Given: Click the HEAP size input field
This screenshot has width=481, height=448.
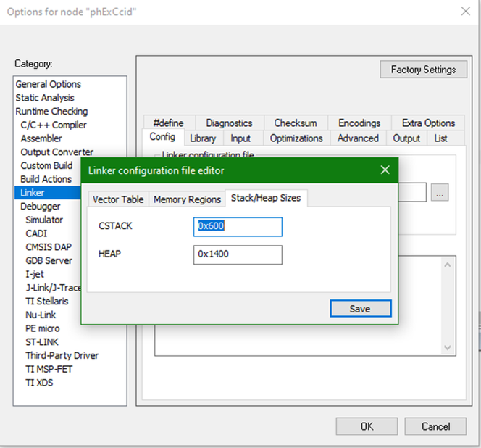Looking at the screenshot, I should click(238, 254).
